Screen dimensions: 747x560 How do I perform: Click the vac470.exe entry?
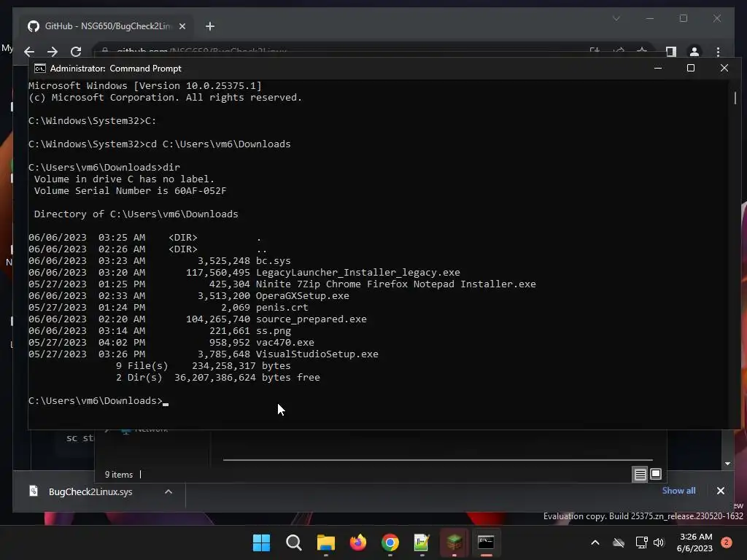[285, 343]
